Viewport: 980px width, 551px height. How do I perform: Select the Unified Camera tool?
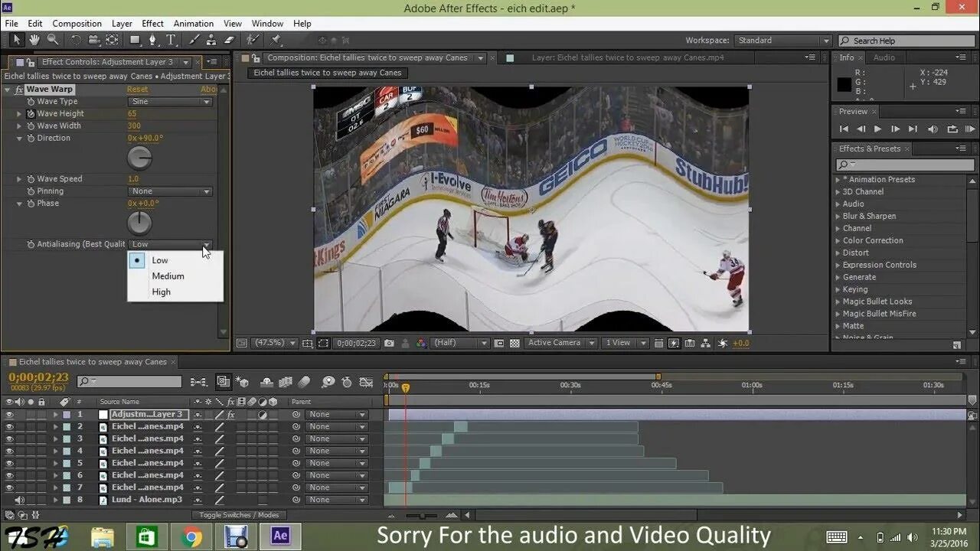93,40
